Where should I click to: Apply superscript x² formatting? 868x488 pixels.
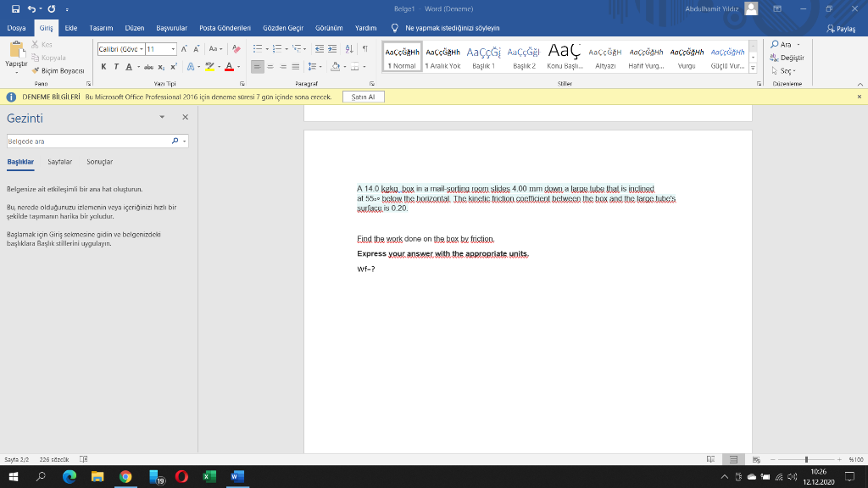[x=173, y=67]
